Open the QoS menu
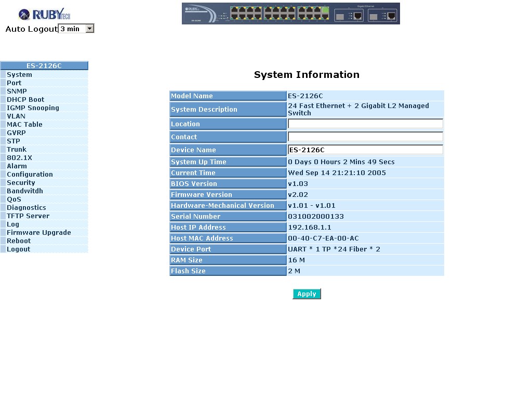Screen dimensions: 532x399 point(14,199)
